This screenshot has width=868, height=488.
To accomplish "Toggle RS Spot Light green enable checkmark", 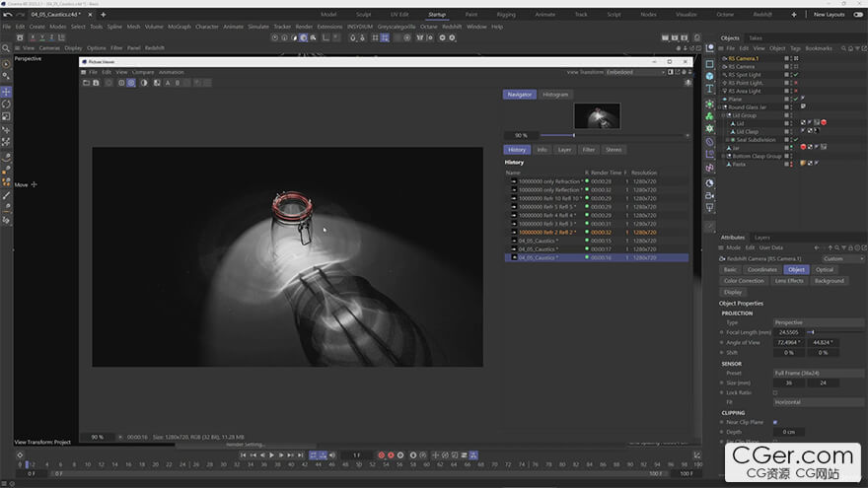I will click(796, 75).
